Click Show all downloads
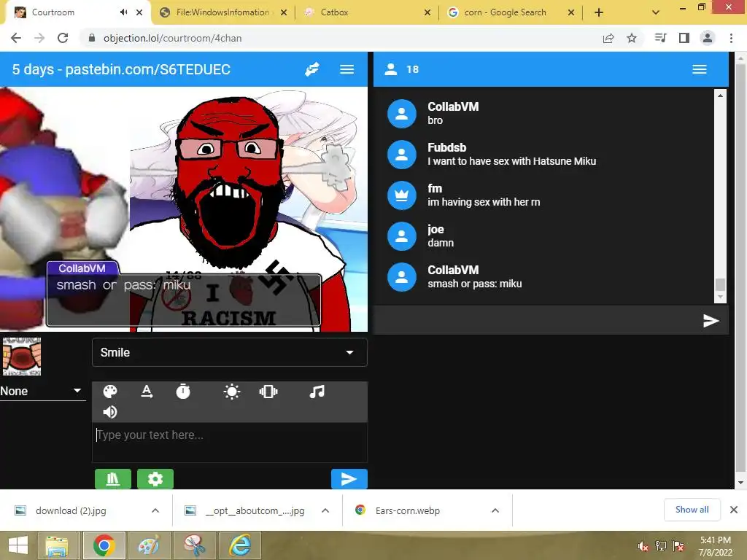The width and height of the screenshot is (747, 560). tap(692, 510)
